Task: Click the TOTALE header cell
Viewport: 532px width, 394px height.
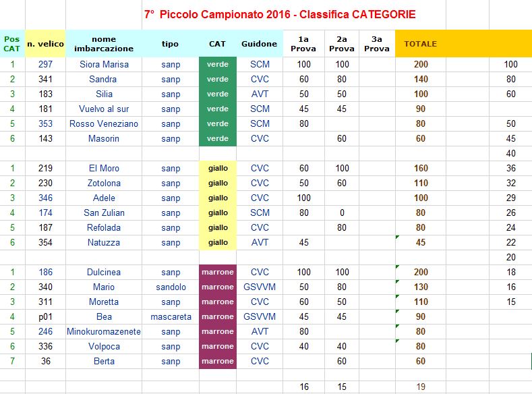Action: pyautogui.click(x=420, y=44)
